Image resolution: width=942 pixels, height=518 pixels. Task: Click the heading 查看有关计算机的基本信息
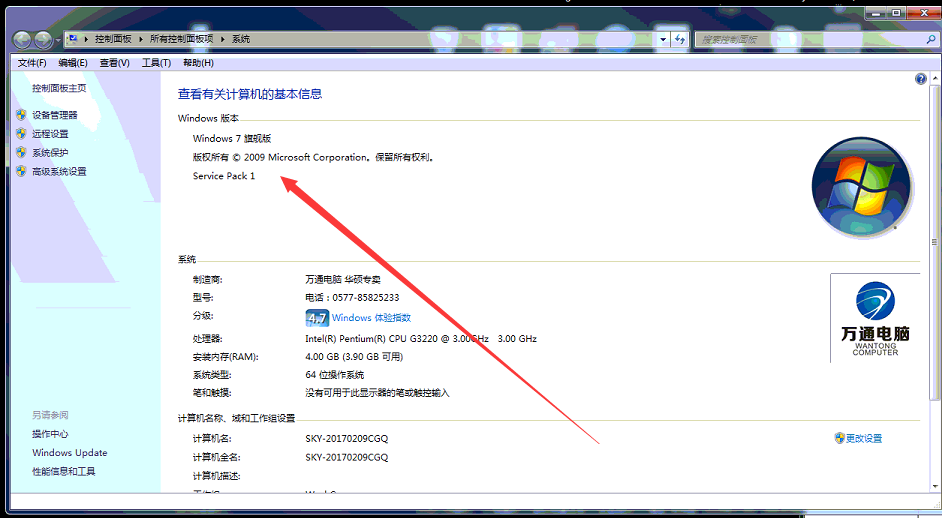pos(250,94)
